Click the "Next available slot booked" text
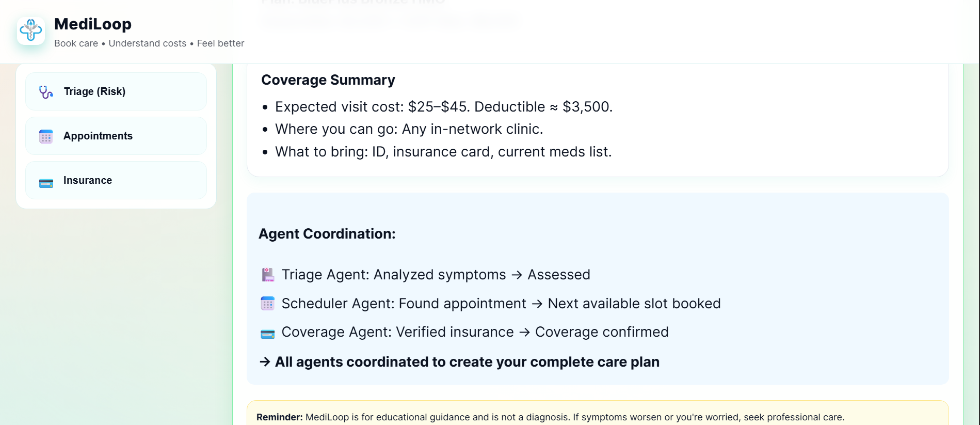 (x=634, y=304)
